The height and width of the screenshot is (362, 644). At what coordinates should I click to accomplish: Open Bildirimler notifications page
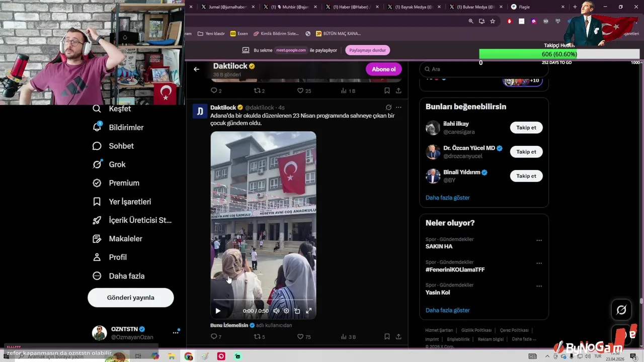coord(118,127)
